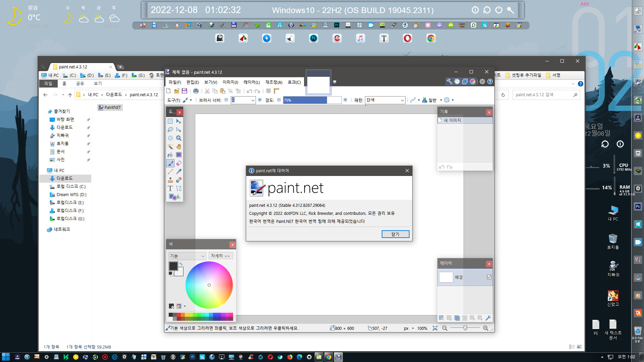Select the Pencil tool
This screenshot has width=644, height=362.
pyautogui.click(x=170, y=172)
